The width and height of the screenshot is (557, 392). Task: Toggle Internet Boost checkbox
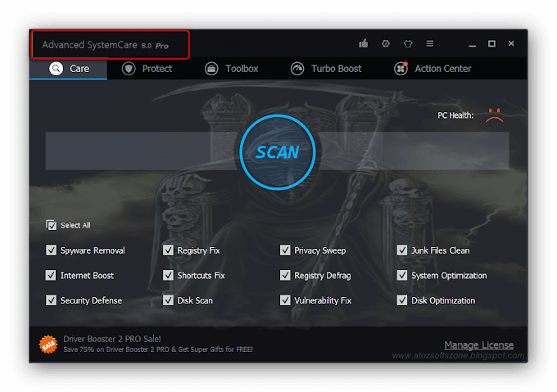coord(51,275)
